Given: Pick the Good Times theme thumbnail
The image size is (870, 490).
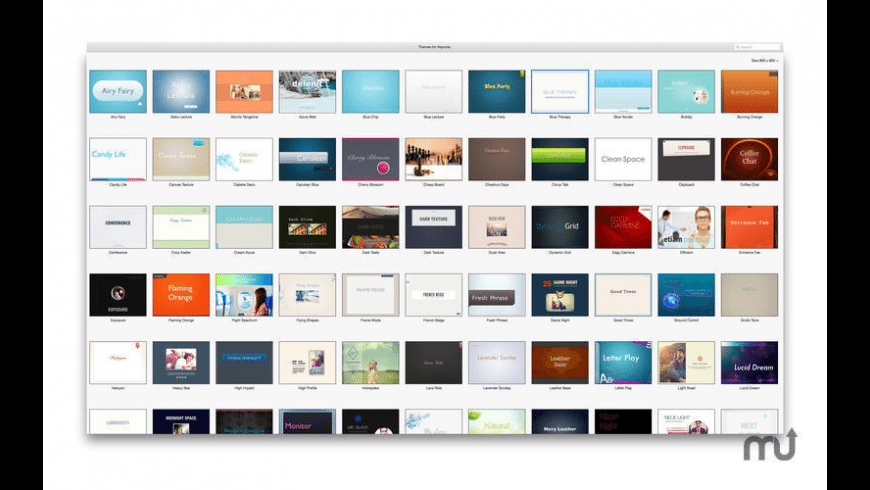Looking at the screenshot, I should [623, 295].
